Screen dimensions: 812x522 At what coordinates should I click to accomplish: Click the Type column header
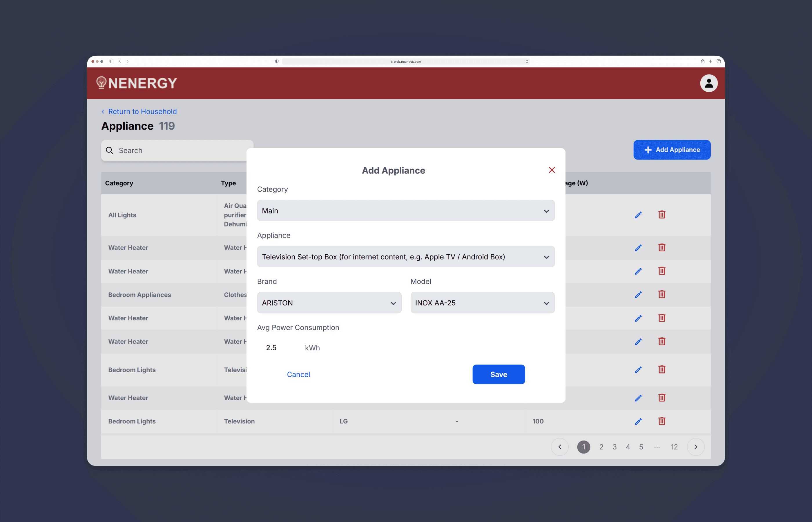pyautogui.click(x=229, y=183)
